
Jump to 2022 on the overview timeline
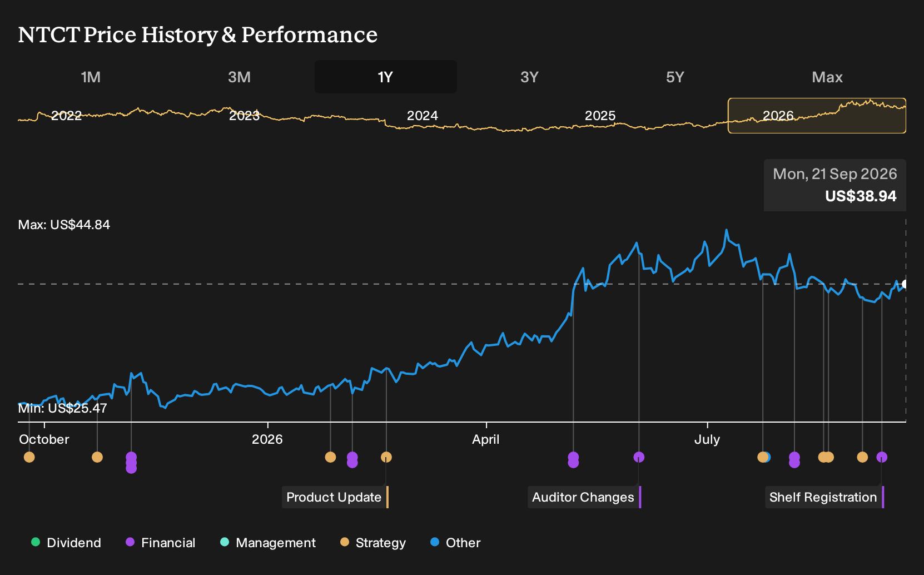pyautogui.click(x=66, y=116)
